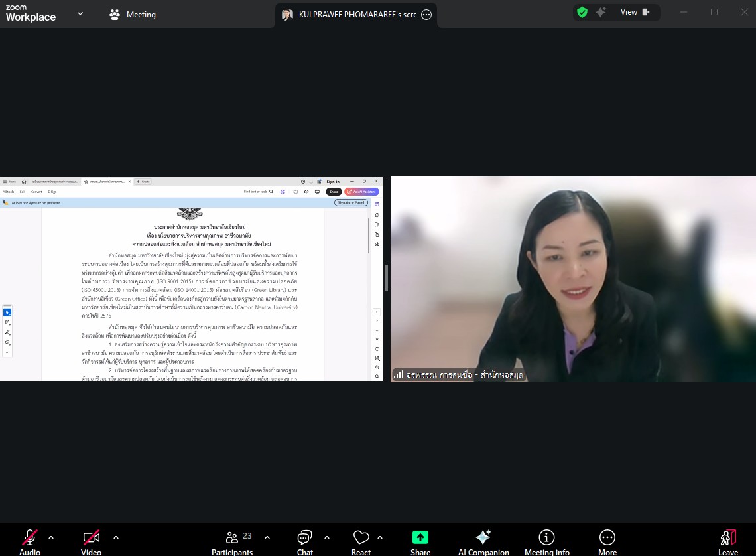Click the React heart icon

[361, 538]
